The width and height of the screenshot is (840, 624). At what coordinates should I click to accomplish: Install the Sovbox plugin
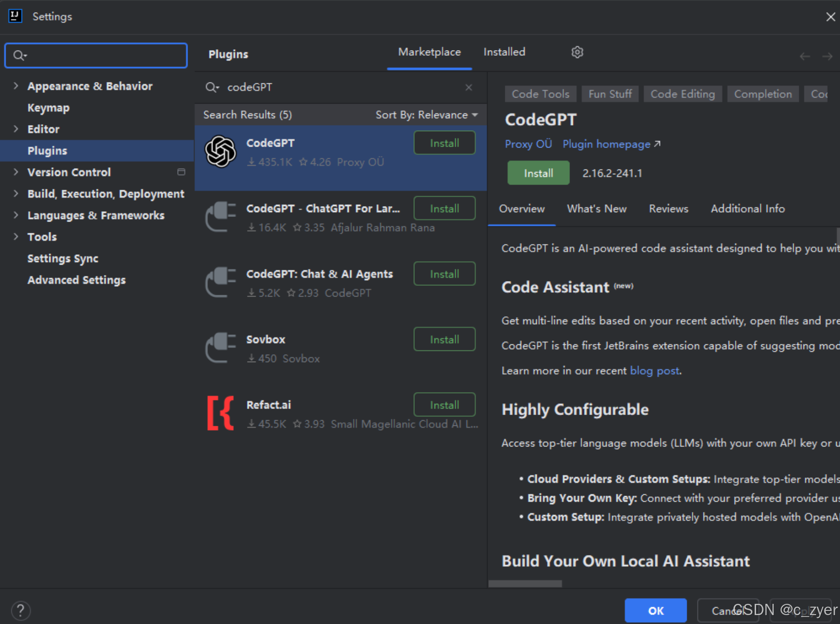point(444,340)
